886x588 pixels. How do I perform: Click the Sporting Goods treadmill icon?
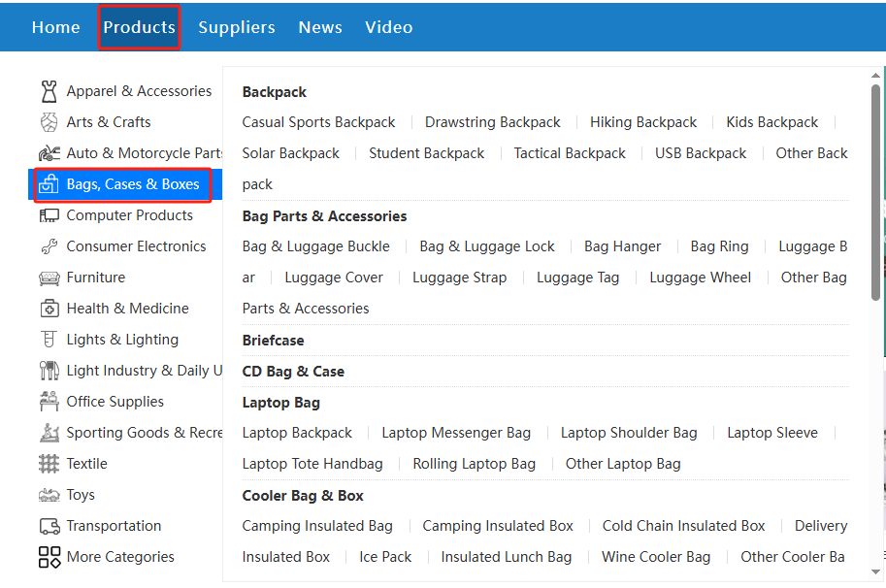[x=49, y=433]
